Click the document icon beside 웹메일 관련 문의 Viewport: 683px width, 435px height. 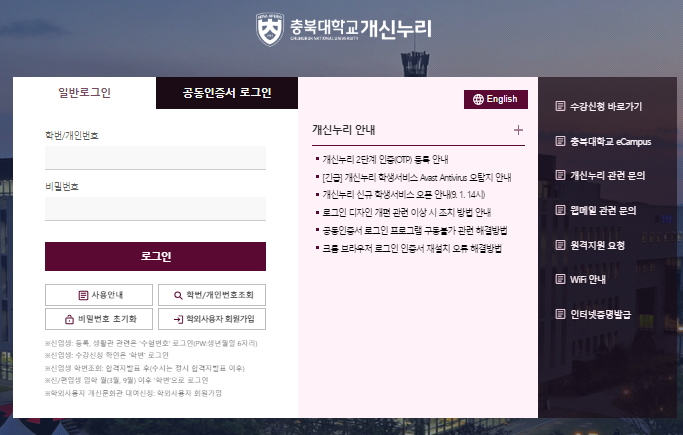[x=560, y=210]
